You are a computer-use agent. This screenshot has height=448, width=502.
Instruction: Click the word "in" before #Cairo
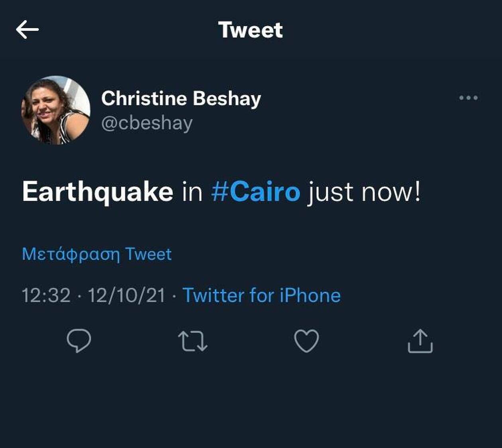192,192
